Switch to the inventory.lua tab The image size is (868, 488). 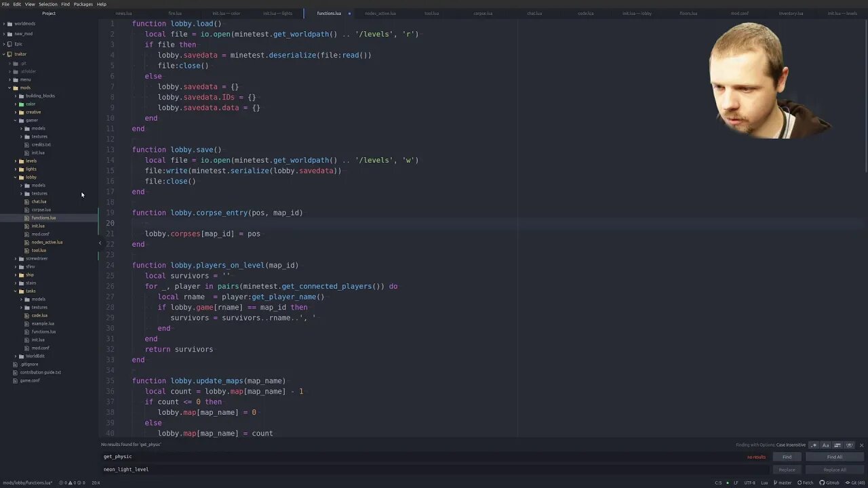click(791, 14)
